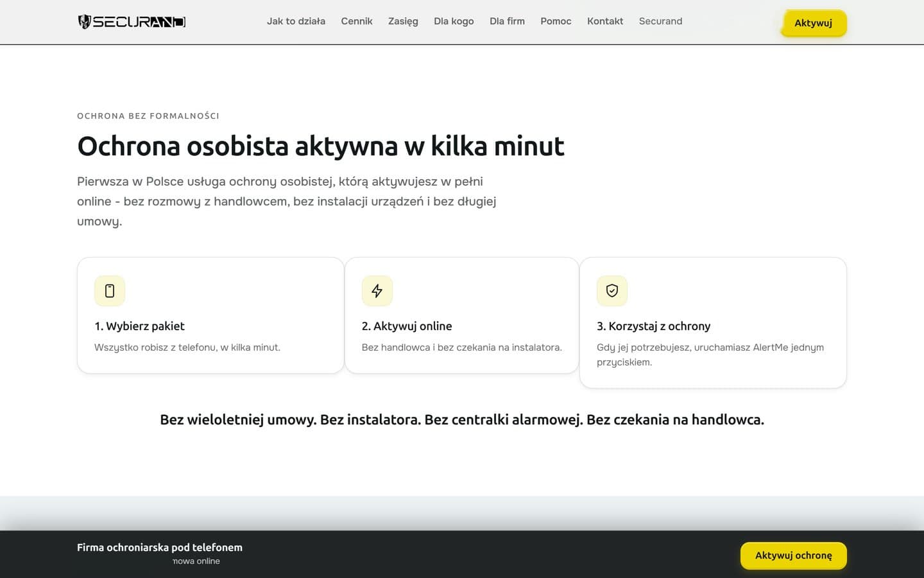Click the heading 'Ochrona osobista aktywna w kilka minut'

321,146
